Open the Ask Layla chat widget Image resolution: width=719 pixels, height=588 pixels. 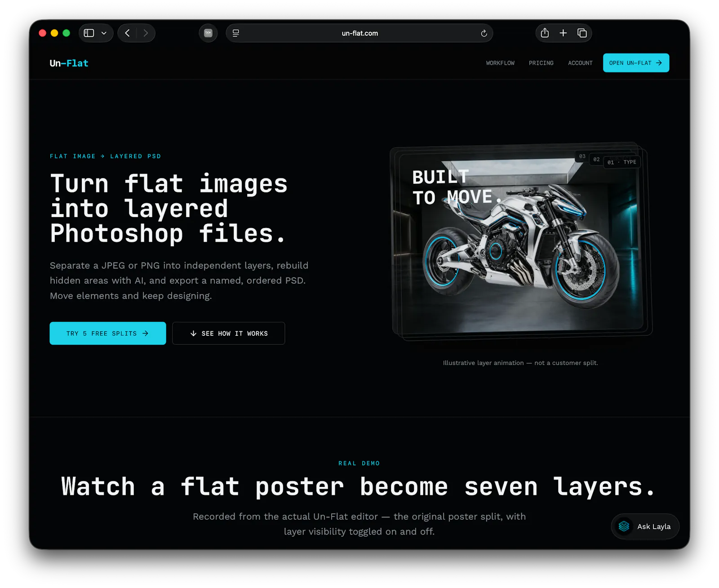point(645,526)
